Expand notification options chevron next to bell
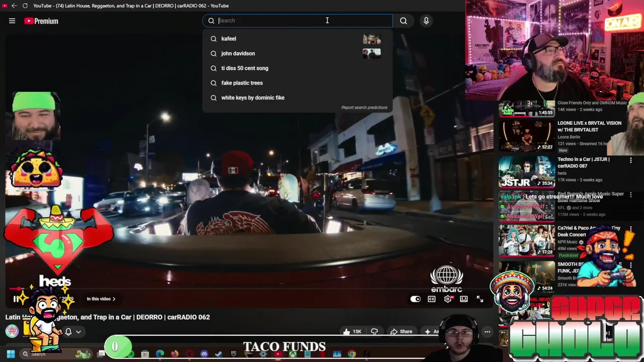 pos(78,332)
